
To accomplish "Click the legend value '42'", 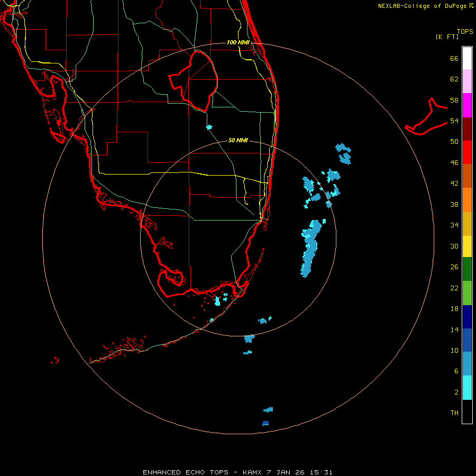I will coord(454,184).
